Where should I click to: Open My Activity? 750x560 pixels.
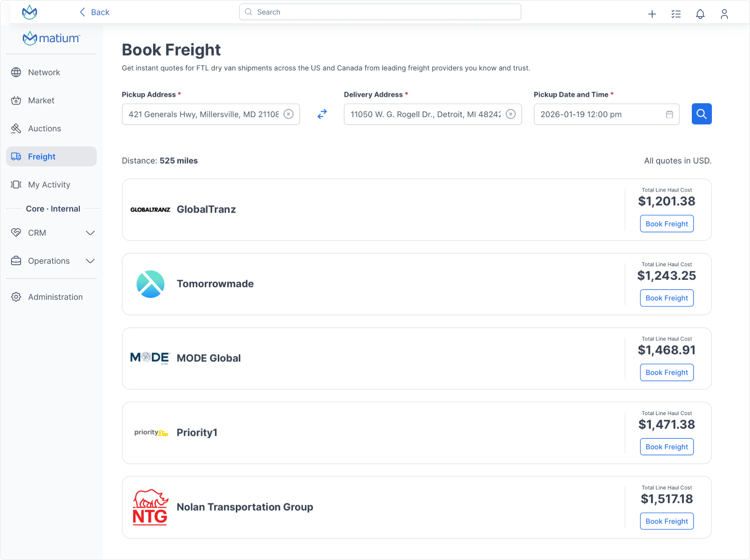(x=49, y=184)
